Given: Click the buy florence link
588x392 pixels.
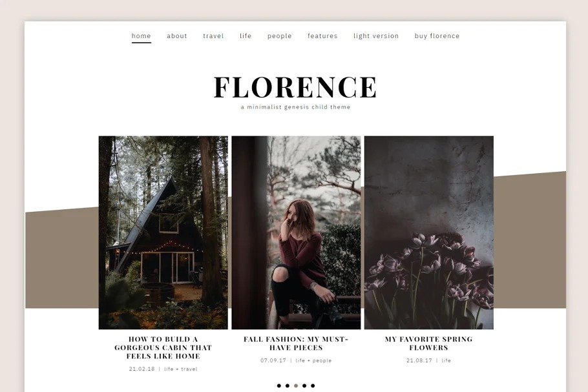Looking at the screenshot, I should point(437,36).
